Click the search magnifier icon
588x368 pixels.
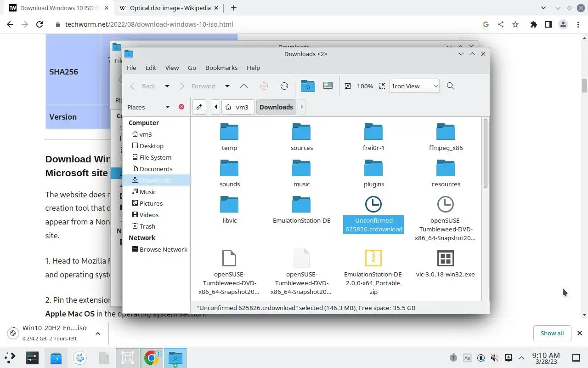tap(451, 86)
